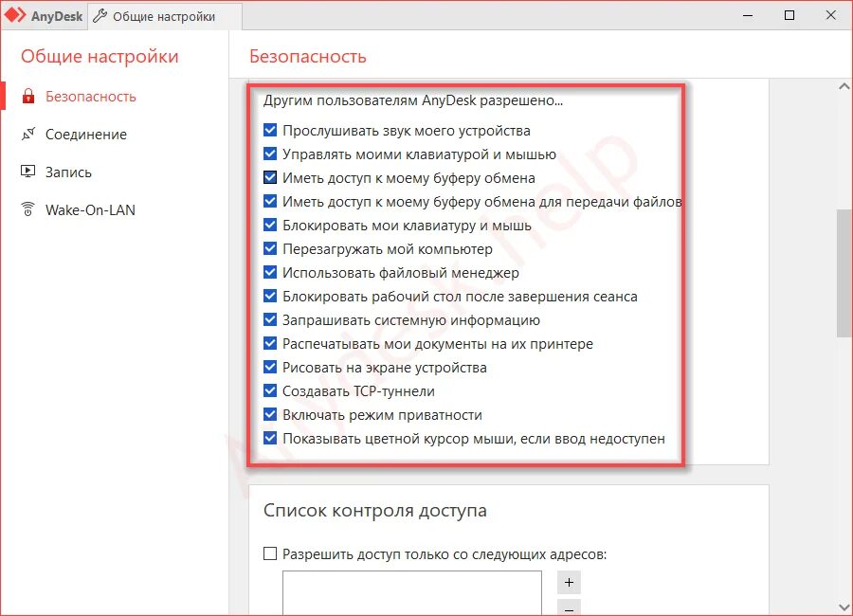Click the minus button to remove address

569,607
